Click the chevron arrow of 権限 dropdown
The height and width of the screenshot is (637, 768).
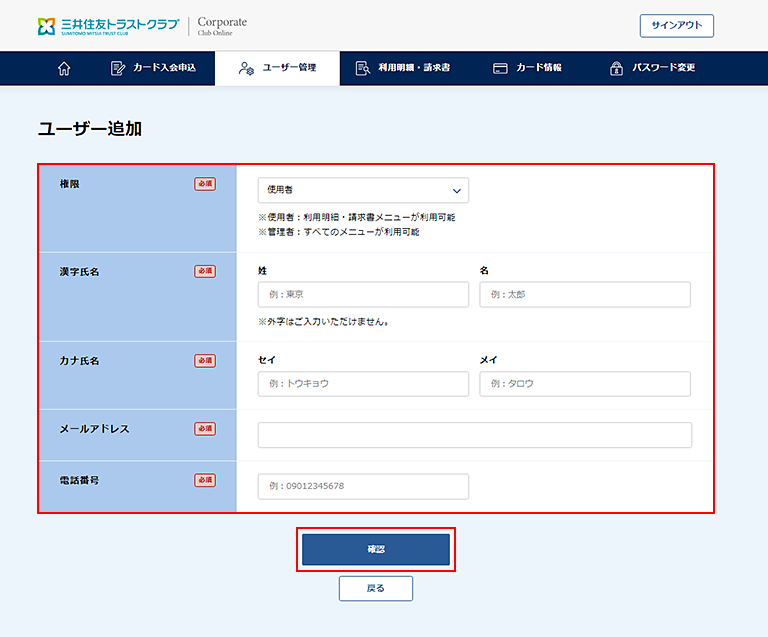click(456, 191)
